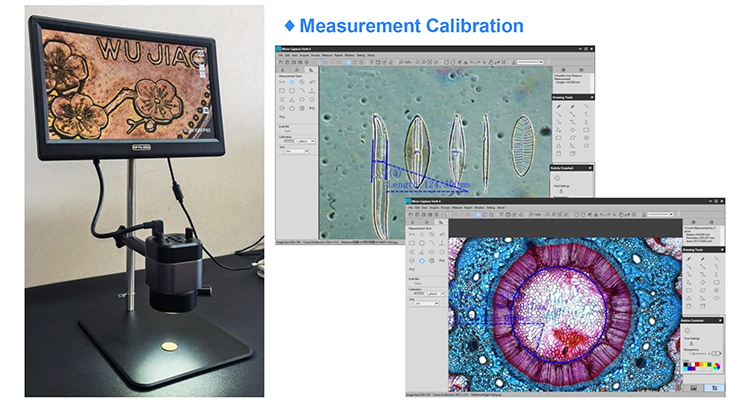750x400 pixels.
Task: Pick the red color swatch in plant stem window
Action: [697, 364]
